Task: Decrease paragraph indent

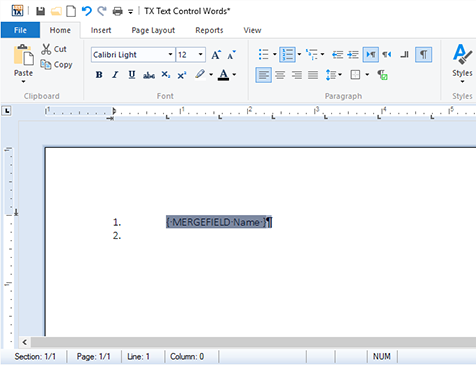Action: coord(337,54)
